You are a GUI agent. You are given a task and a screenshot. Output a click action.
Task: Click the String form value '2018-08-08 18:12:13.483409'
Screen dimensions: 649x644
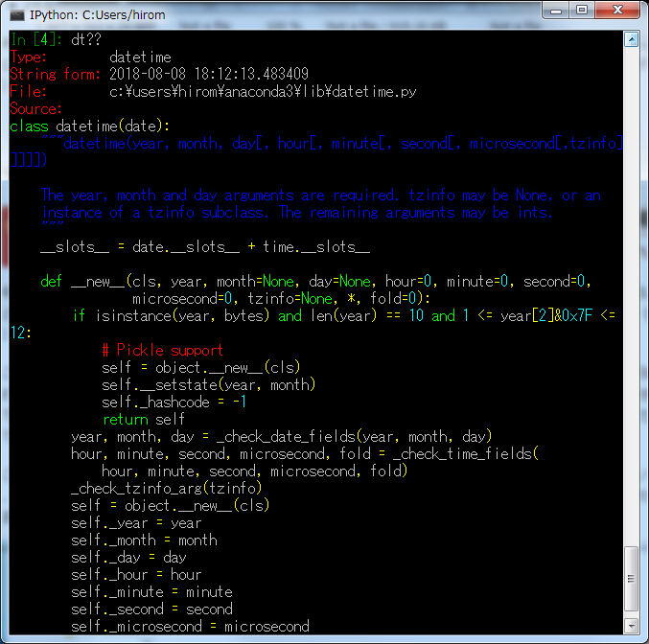(x=209, y=74)
